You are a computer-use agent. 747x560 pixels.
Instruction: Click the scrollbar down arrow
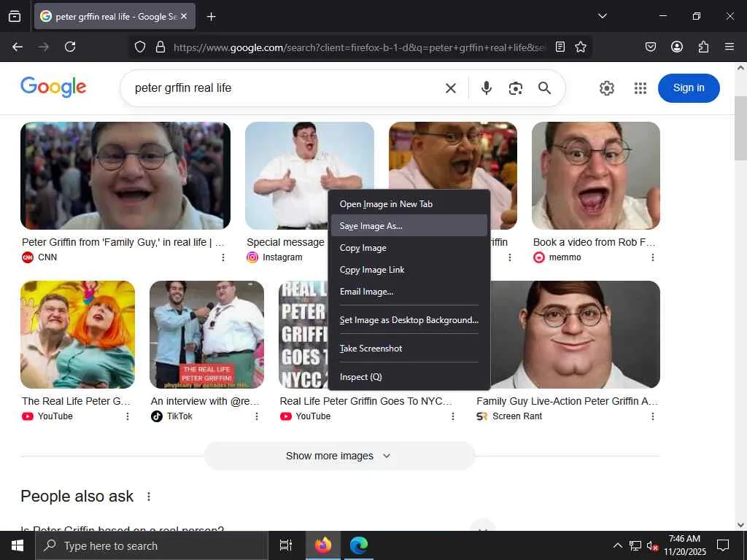740,525
